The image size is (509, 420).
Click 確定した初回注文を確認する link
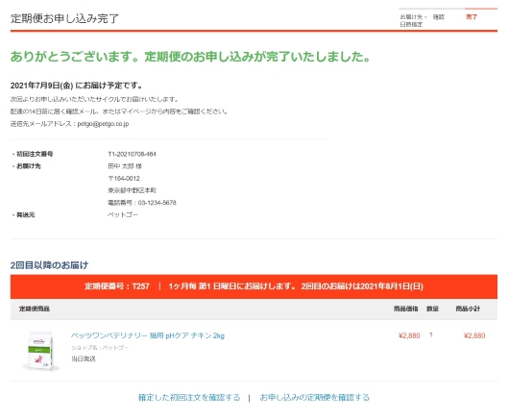point(189,398)
